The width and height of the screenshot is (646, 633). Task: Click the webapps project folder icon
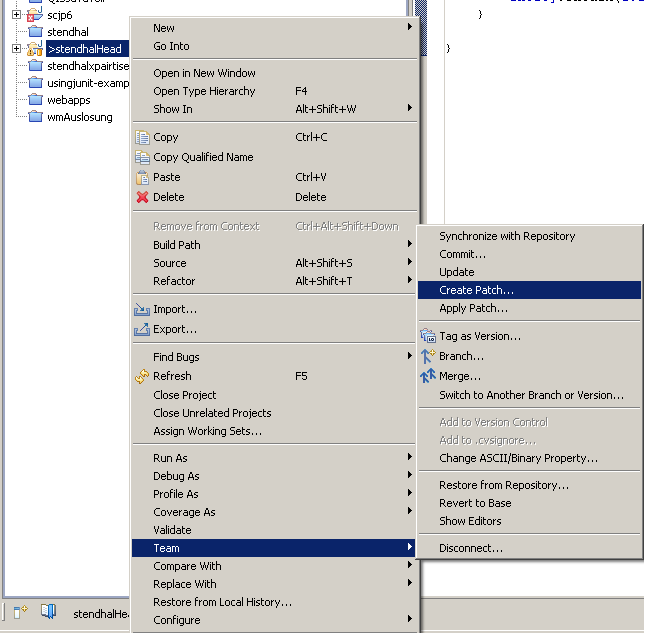coord(35,100)
